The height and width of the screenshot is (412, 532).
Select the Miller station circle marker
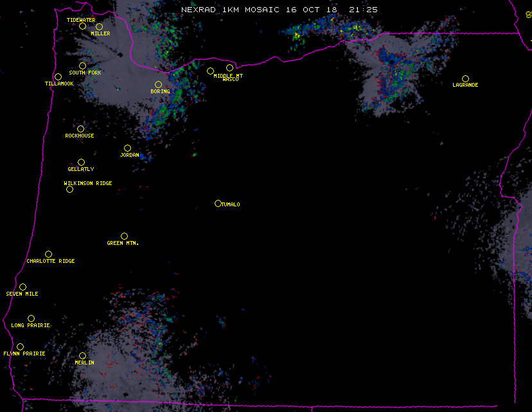99,26
